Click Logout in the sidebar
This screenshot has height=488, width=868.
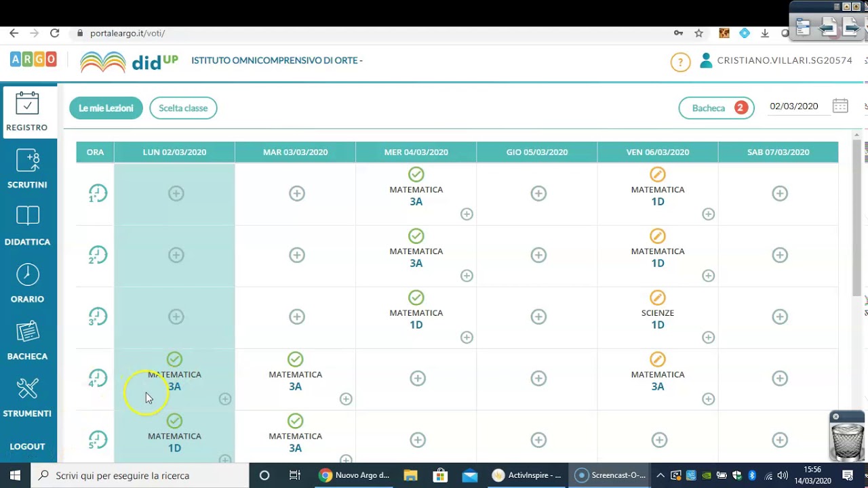(27, 447)
